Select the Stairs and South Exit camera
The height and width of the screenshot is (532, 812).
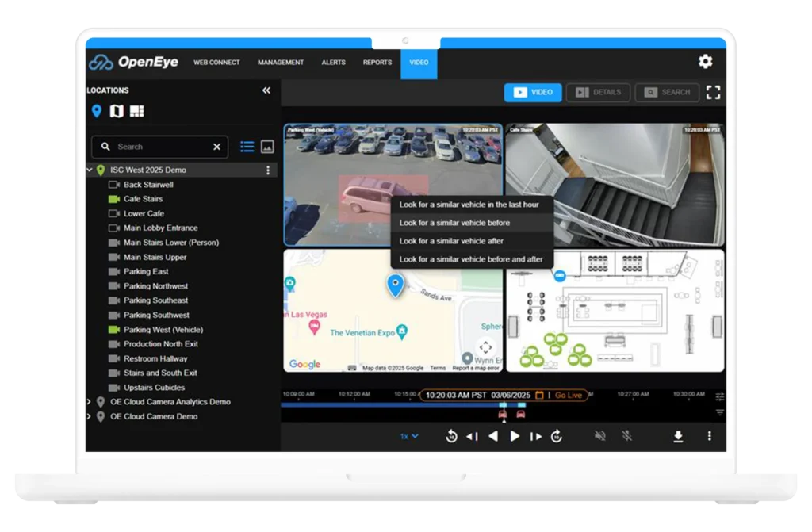[x=160, y=373]
